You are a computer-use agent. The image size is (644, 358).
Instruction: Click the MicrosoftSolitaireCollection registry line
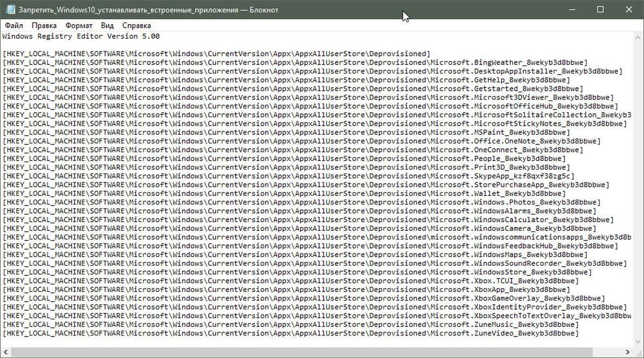click(x=317, y=115)
